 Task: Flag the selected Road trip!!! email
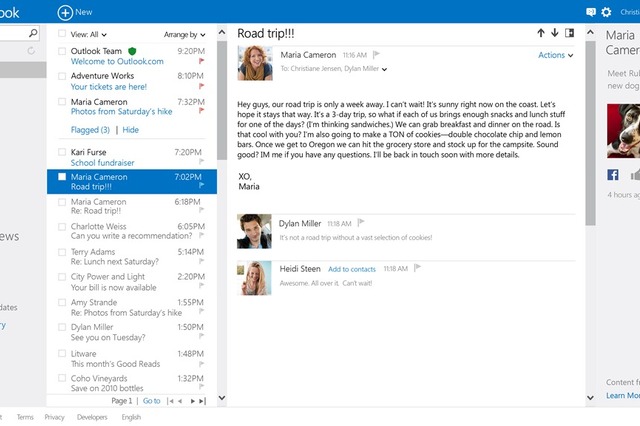click(201, 186)
